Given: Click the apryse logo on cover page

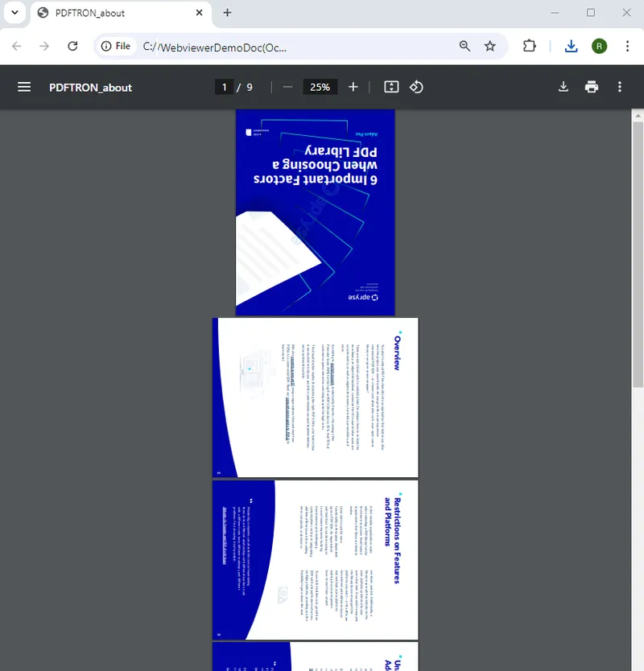Looking at the screenshot, I should point(363,297).
